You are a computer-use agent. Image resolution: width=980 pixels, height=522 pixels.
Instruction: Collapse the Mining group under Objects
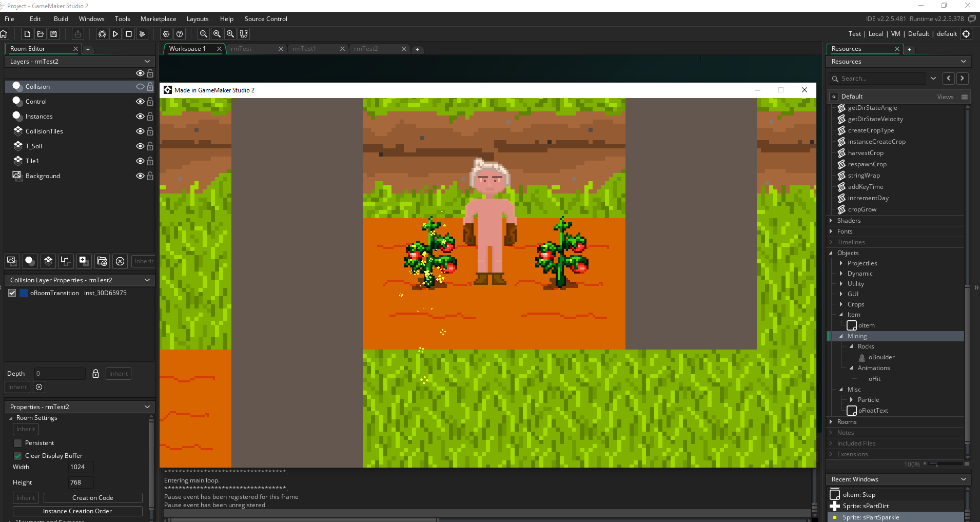pyautogui.click(x=841, y=336)
